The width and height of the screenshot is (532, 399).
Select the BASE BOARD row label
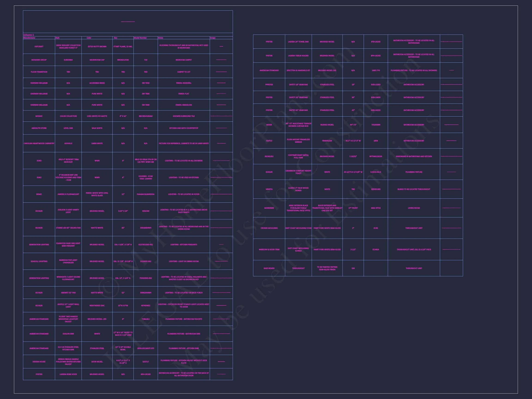click(269, 268)
